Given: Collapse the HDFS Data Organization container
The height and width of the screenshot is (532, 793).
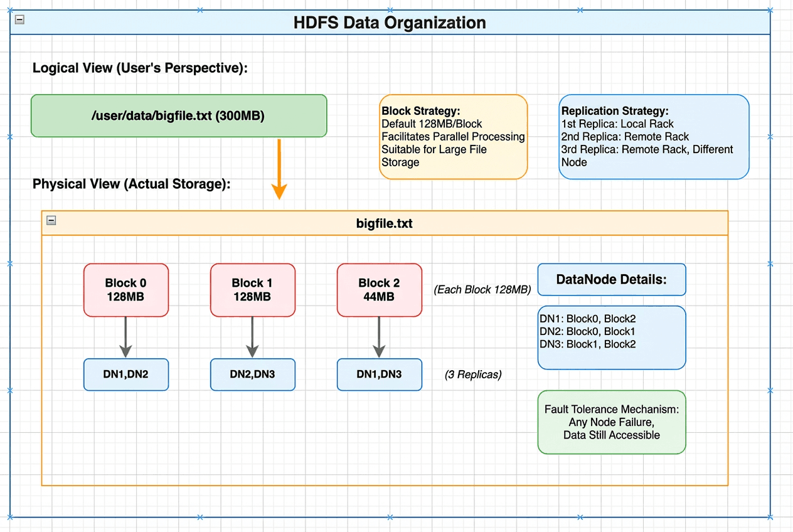Looking at the screenshot, I should pos(19,20).
